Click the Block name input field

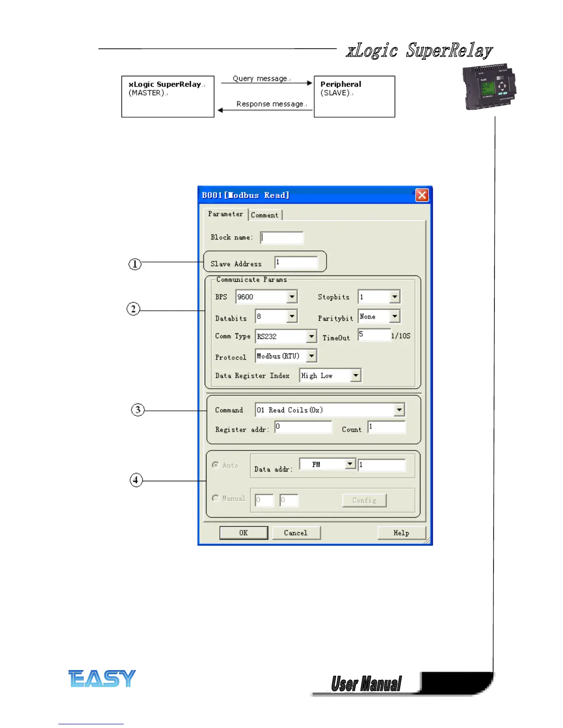tap(282, 238)
